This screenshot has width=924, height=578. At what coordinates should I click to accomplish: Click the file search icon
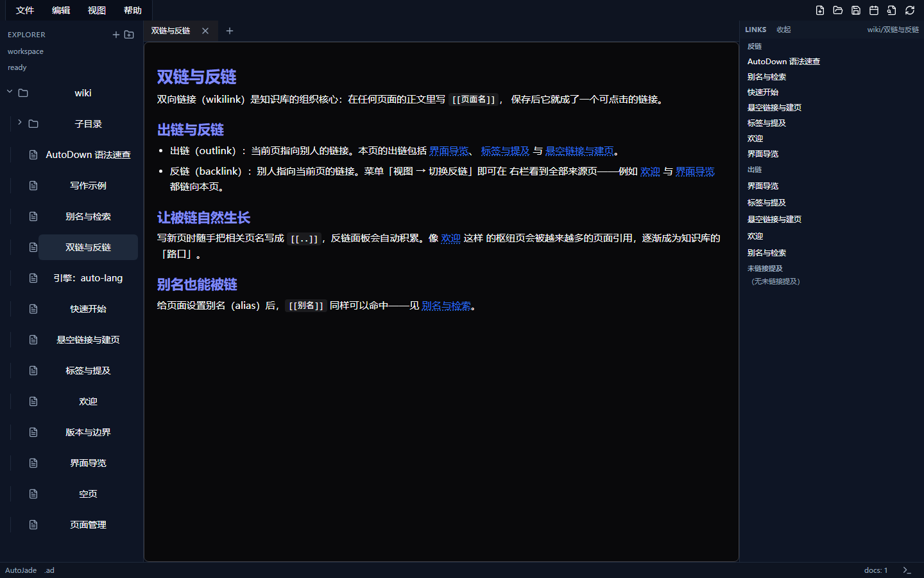click(x=892, y=10)
